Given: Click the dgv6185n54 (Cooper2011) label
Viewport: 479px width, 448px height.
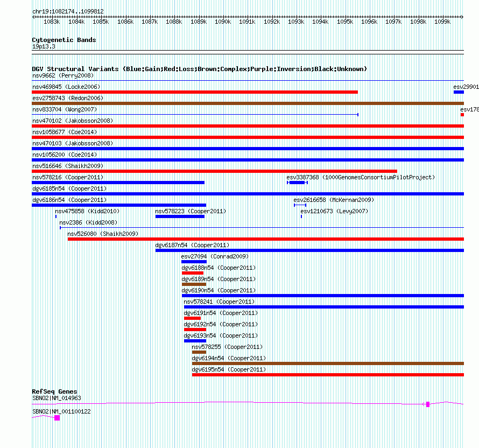Looking at the screenshot, I should click(69, 188).
